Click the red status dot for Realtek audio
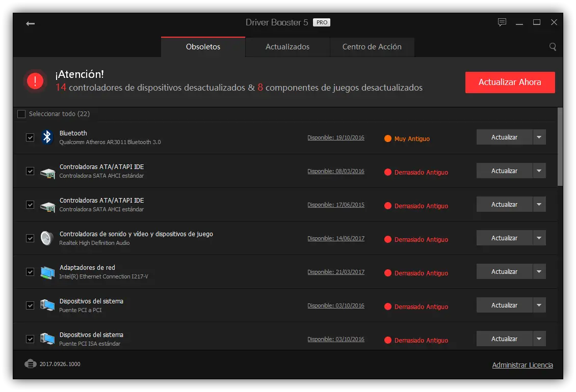576x392 pixels. [387, 239]
